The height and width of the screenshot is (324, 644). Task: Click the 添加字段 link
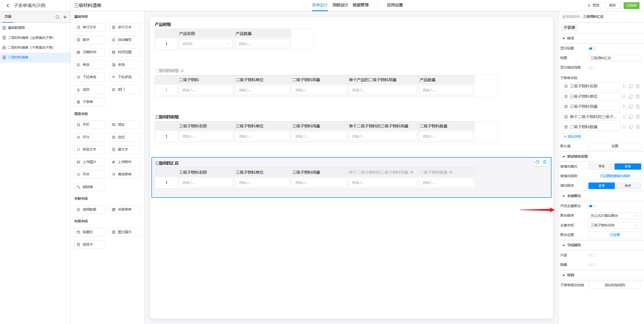tap(573, 136)
